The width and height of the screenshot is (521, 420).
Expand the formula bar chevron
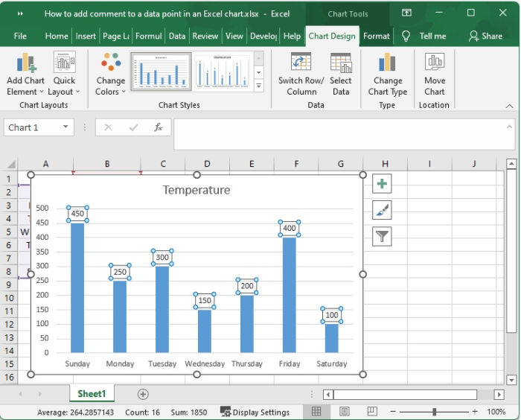tap(509, 127)
